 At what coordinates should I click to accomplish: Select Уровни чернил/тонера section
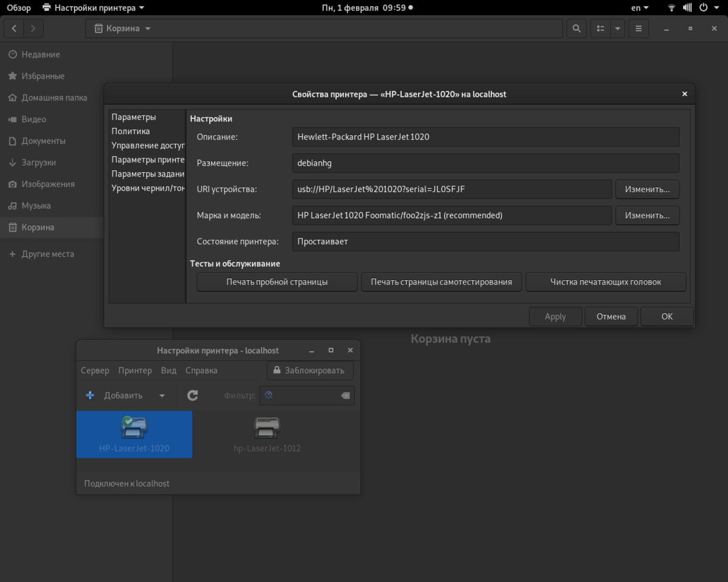[147, 188]
